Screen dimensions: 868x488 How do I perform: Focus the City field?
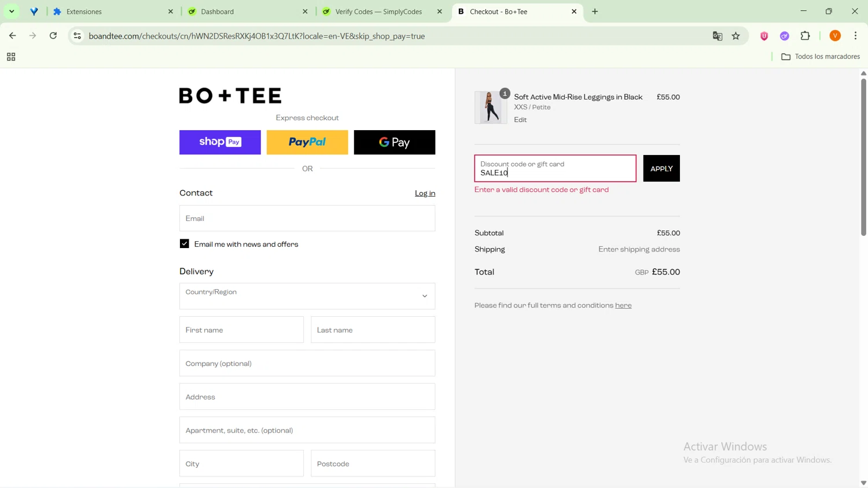click(241, 464)
